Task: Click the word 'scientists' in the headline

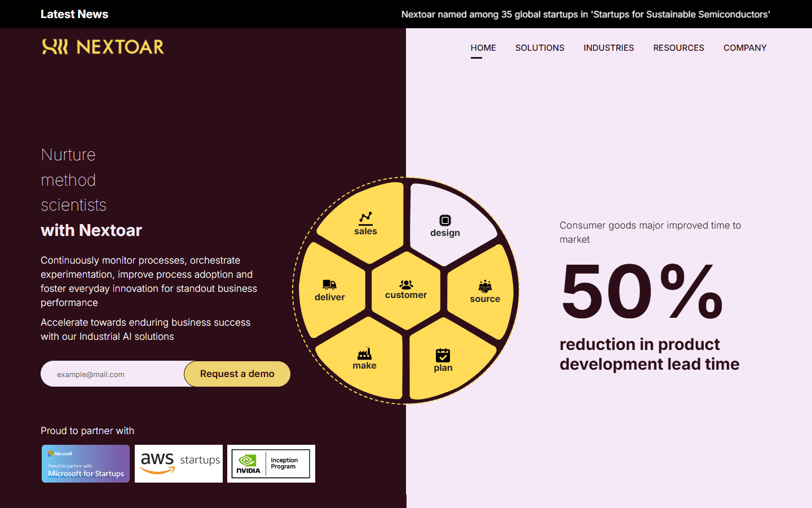Action: tap(73, 205)
